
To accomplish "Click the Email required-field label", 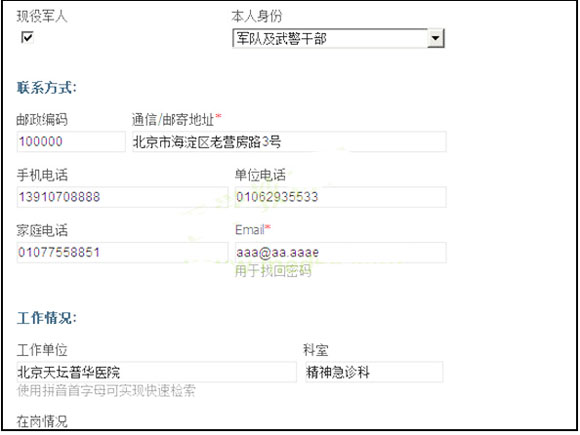I will click(x=253, y=230).
